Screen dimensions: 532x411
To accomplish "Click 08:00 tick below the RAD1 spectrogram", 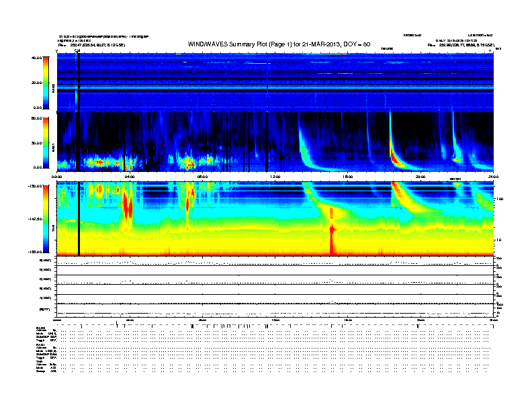I will point(202,177).
